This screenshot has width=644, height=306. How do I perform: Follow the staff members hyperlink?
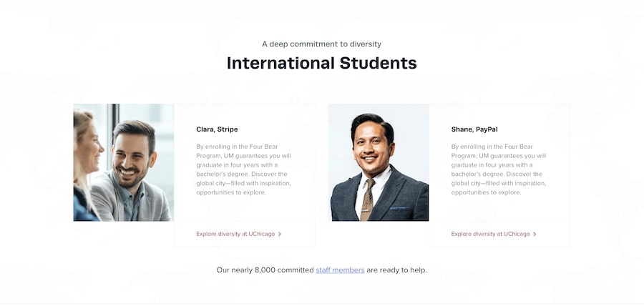coord(340,270)
